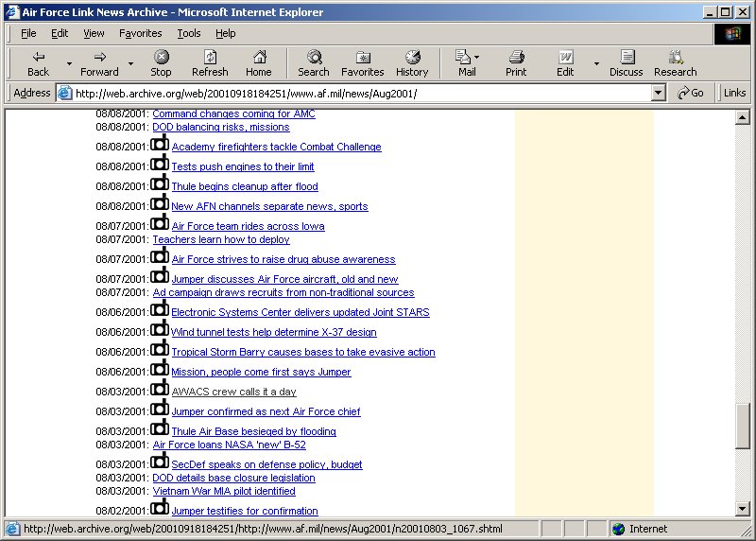Viewport: 756px width, 541px height.
Task: Open 'Vietnam War MIA pilot identified' article
Action: [x=224, y=492]
